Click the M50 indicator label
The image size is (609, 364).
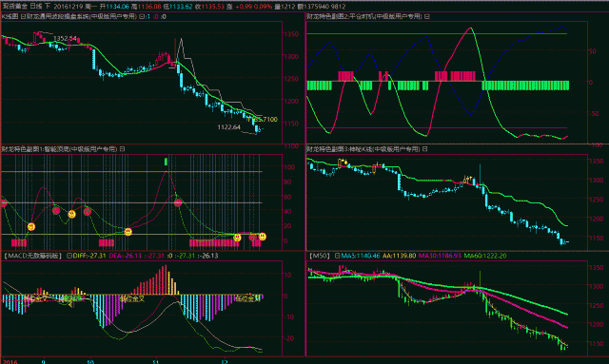pyautogui.click(x=320, y=256)
